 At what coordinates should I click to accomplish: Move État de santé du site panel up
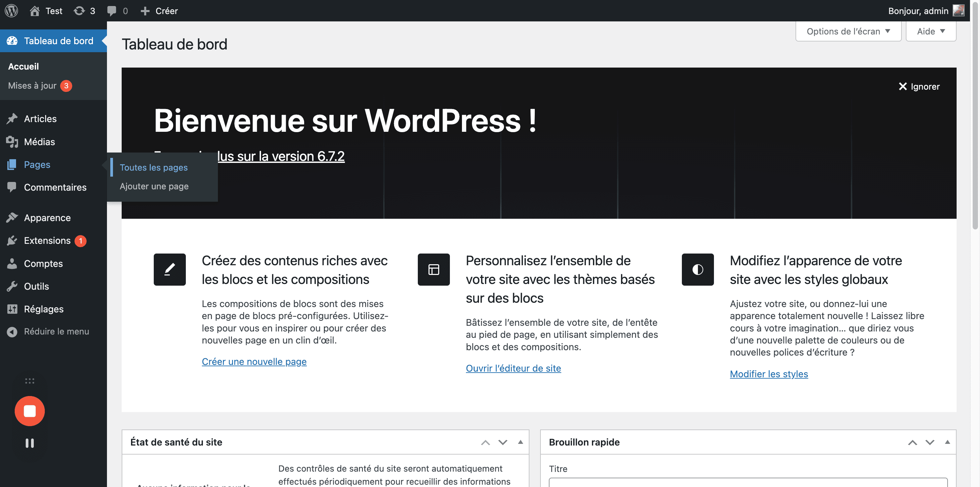485,443
